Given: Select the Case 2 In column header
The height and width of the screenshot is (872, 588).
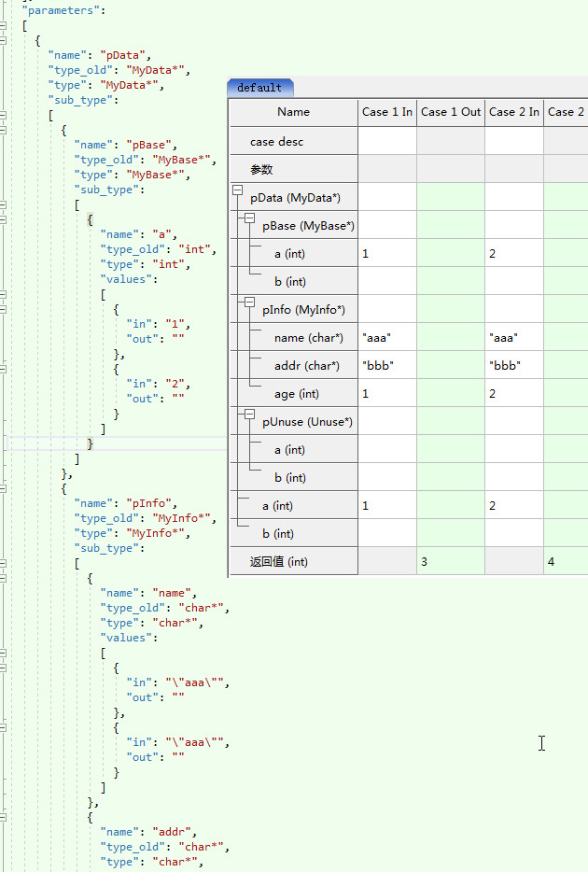Looking at the screenshot, I should [514, 112].
